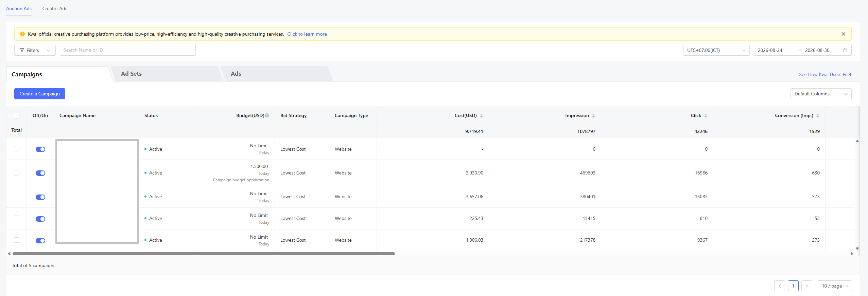Sort table by Click column
Viewport: 868px width, 296px height.
[x=706, y=116]
